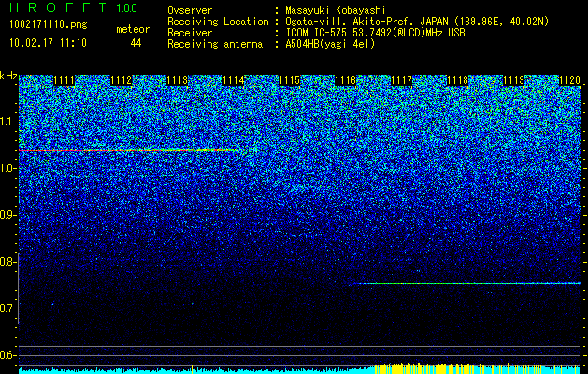Click the 1.0 frequency axis label
Image resolution: width=588 pixels, height=374 pixels.
pyautogui.click(x=8, y=168)
